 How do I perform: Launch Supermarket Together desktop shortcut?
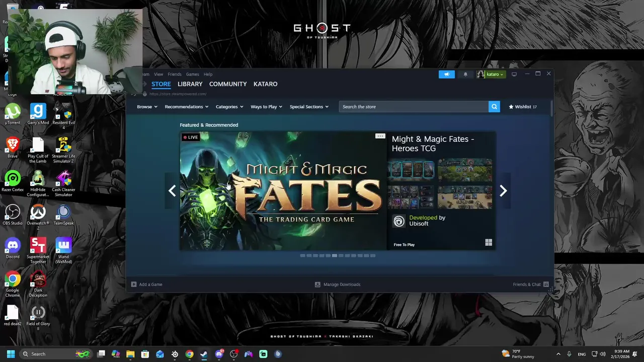click(38, 250)
